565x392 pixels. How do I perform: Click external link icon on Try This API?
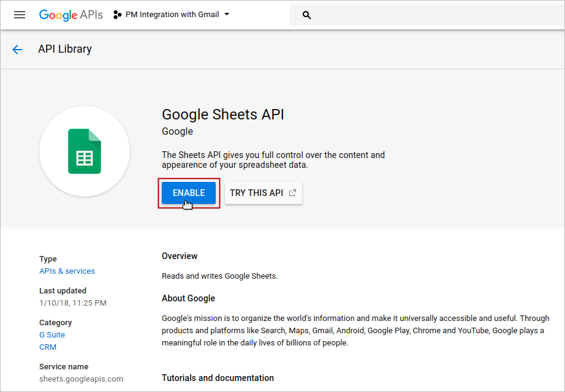coord(292,192)
